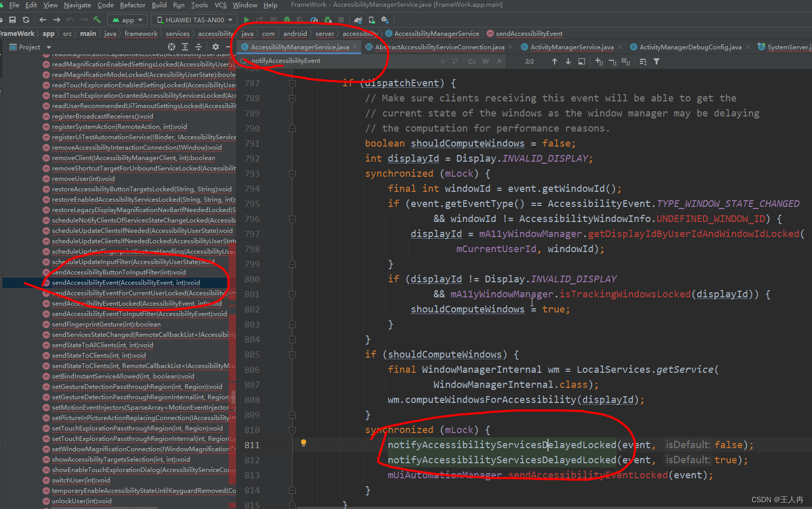Run the app with the green play icon

coord(246,20)
